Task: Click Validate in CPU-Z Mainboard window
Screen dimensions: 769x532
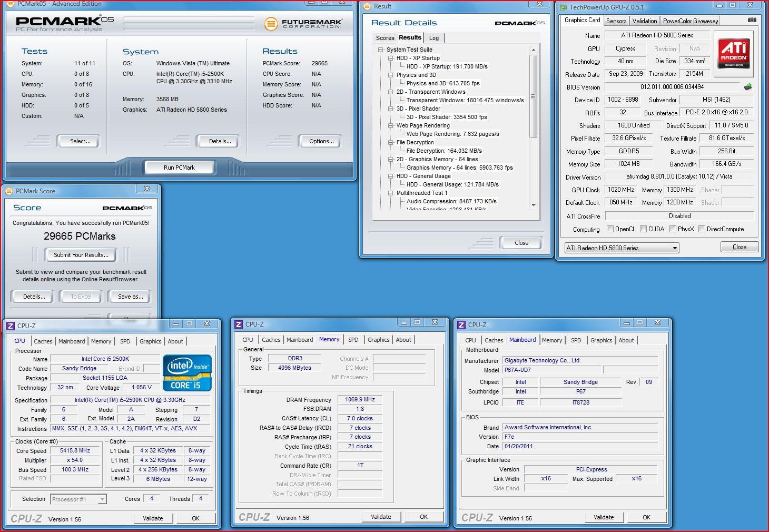Action: [x=604, y=517]
